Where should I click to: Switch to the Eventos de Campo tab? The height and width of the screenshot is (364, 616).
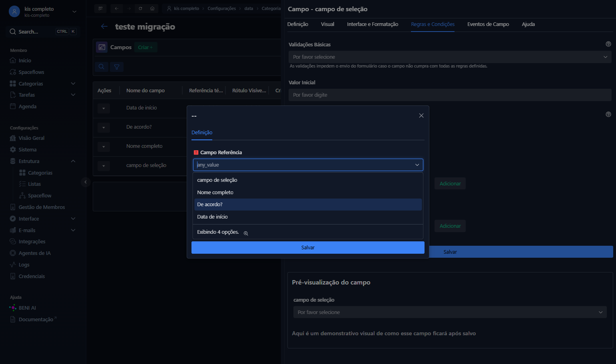[x=488, y=24]
